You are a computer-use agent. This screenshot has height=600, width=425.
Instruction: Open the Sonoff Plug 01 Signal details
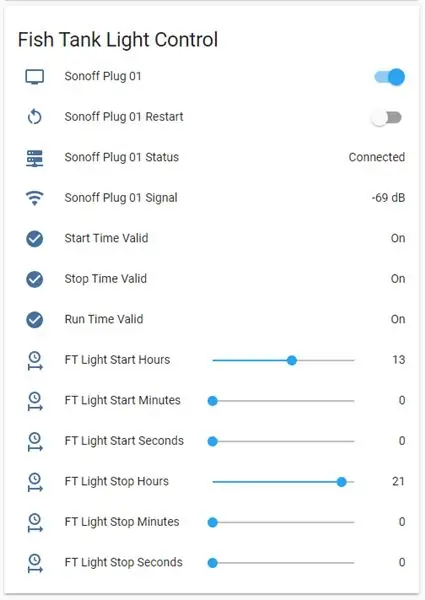coord(215,198)
